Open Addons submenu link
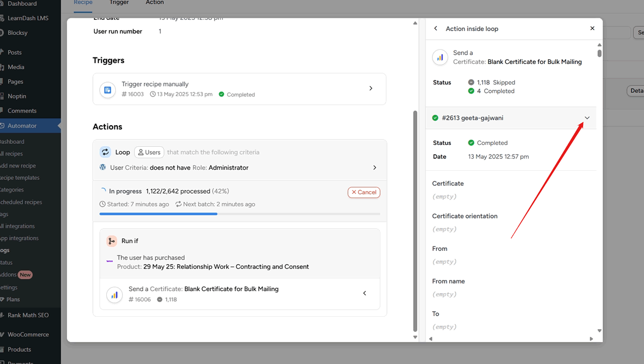Image resolution: width=644 pixels, height=364 pixels. (x=9, y=274)
